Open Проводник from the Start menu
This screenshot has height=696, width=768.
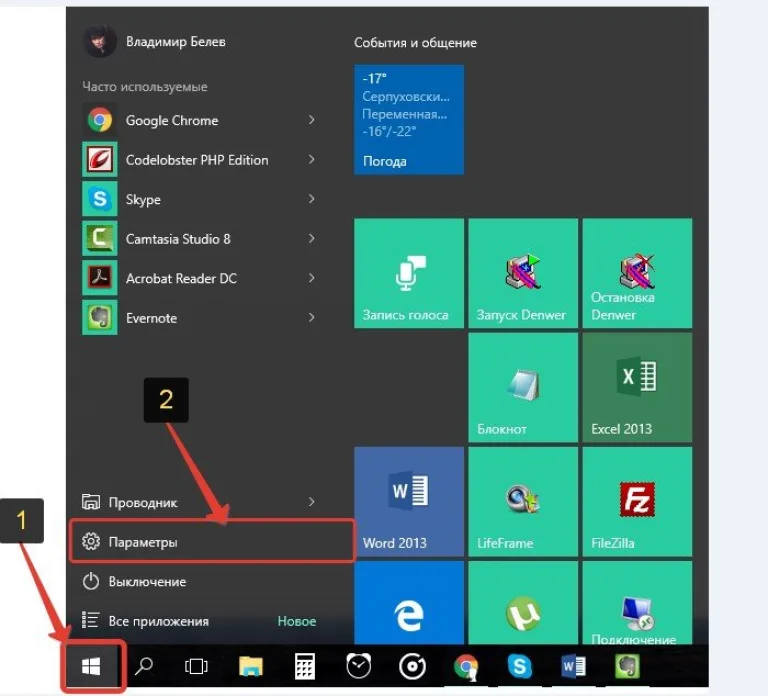click(x=198, y=502)
